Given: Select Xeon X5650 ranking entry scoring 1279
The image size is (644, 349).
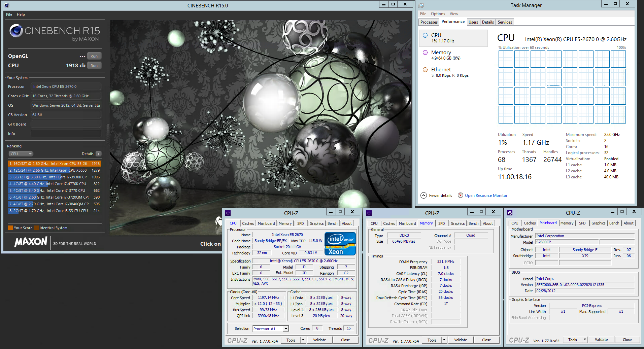Looking at the screenshot, I should (55, 170).
